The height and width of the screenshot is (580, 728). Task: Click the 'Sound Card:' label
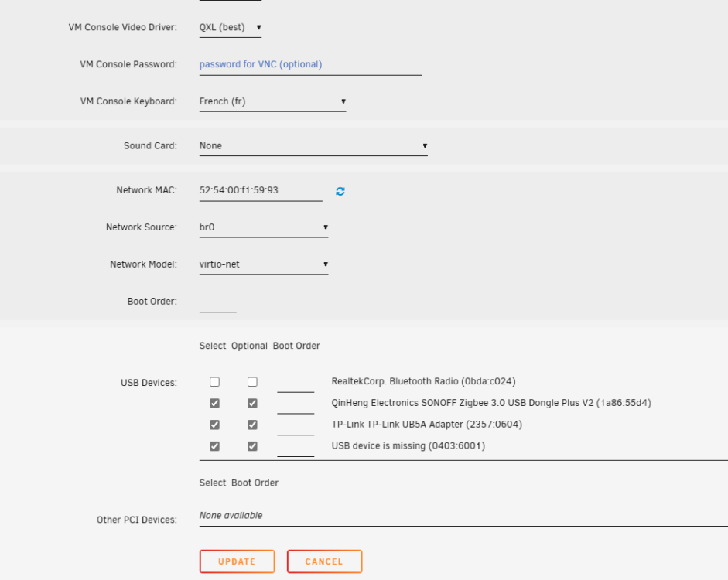point(150,145)
